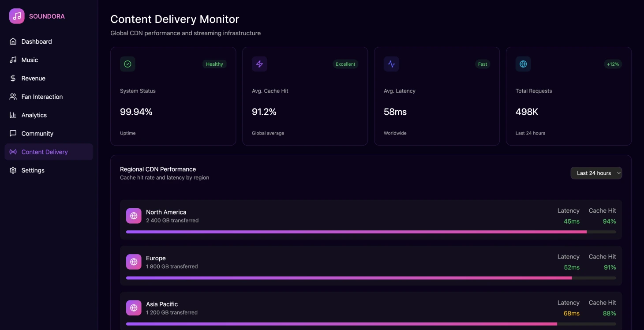Select Analytics in the sidebar
This screenshot has height=330, width=644.
pyautogui.click(x=34, y=115)
